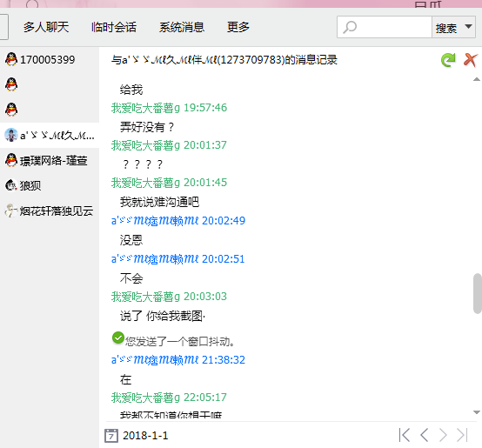Switch to 临时会话 tab
Screen dimensions: 482x448
pos(114,27)
